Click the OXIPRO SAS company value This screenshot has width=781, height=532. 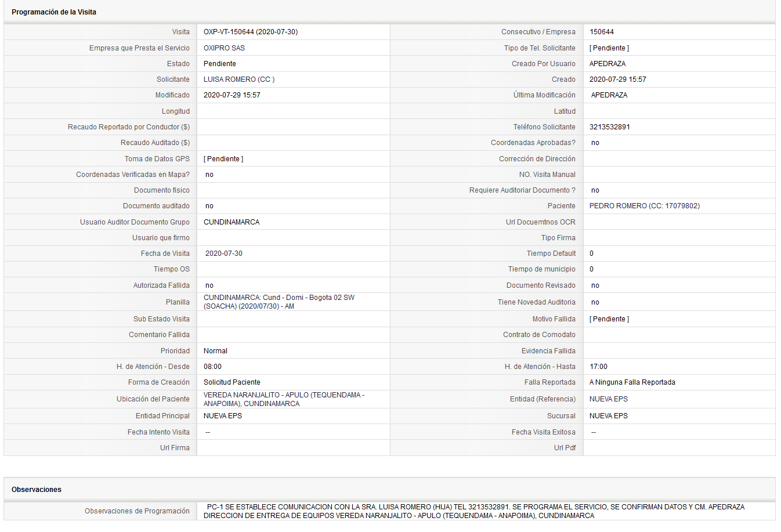click(x=224, y=48)
